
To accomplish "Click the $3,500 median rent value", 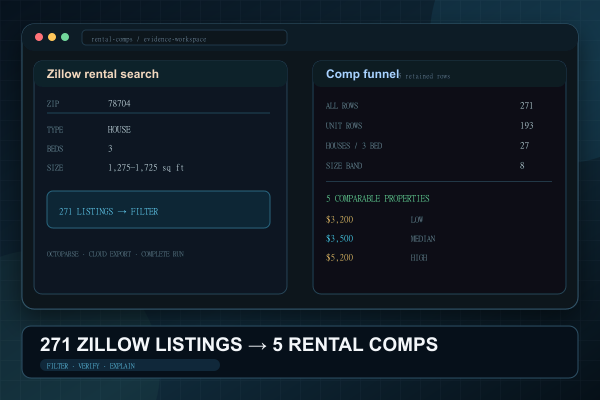I will pos(339,239).
